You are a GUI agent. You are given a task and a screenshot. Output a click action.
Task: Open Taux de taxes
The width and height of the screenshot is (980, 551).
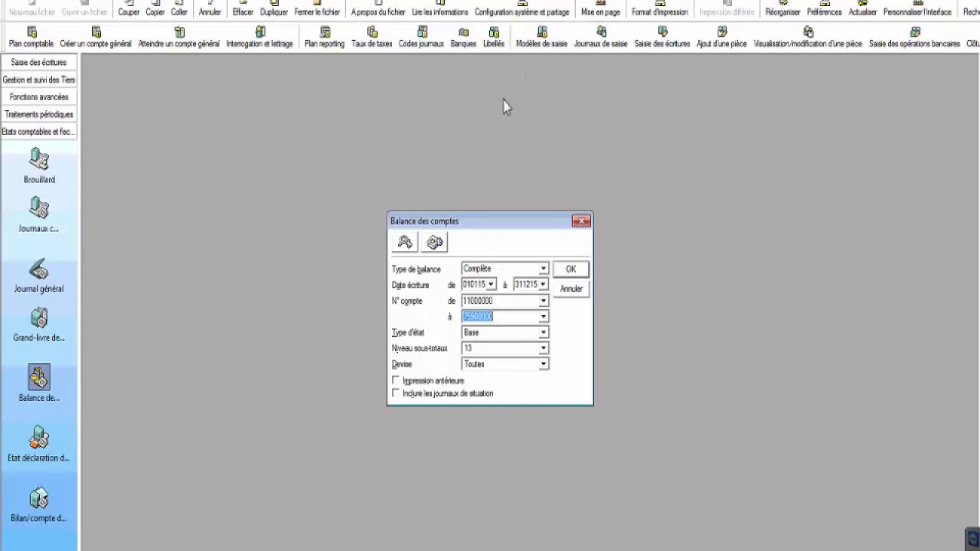coord(372,37)
